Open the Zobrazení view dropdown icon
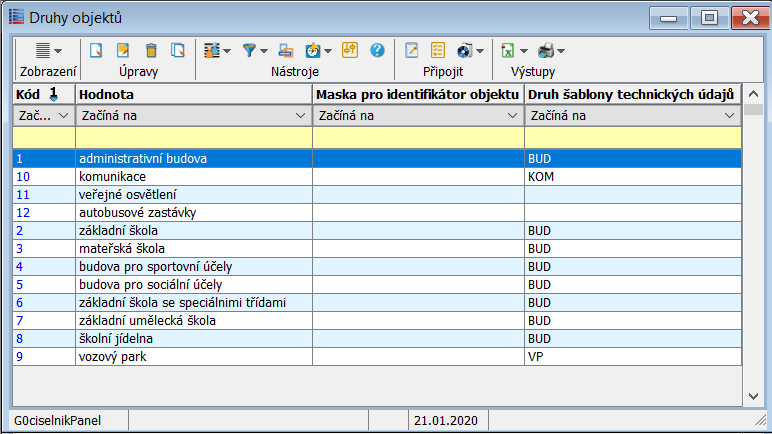772x434 pixels. [x=48, y=50]
